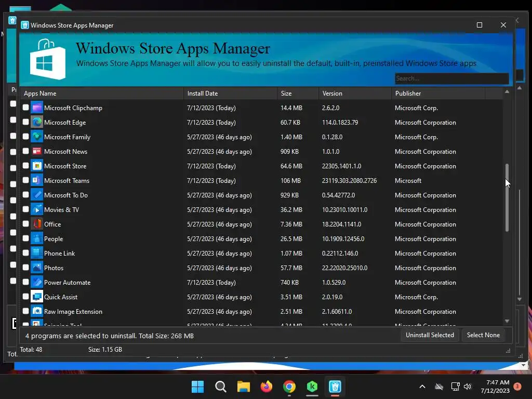Launch Firefox from the taskbar

[x=267, y=387]
